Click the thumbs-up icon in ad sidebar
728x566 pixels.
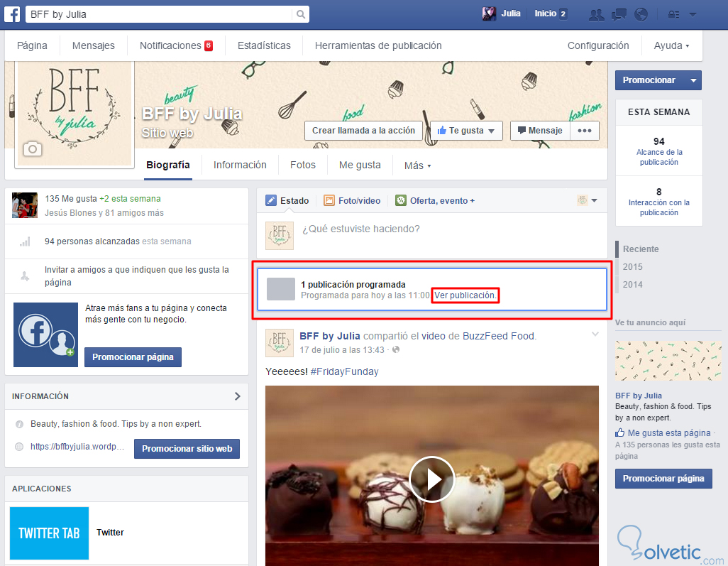point(620,432)
